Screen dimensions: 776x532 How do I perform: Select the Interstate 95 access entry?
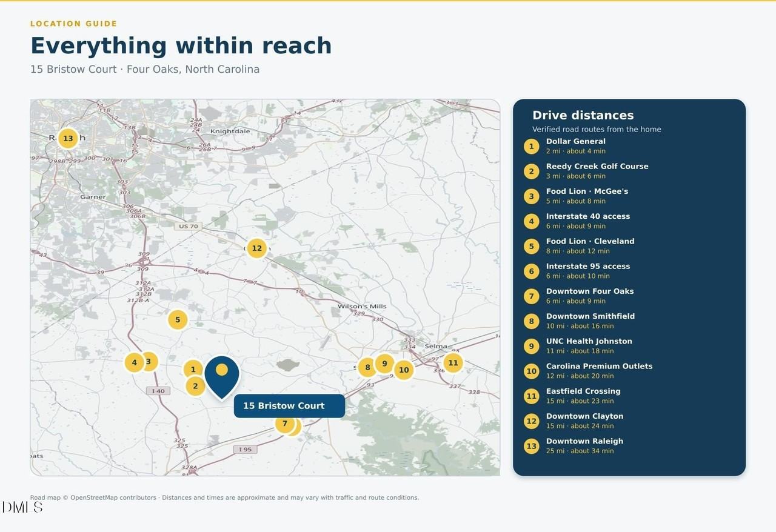[x=629, y=271]
